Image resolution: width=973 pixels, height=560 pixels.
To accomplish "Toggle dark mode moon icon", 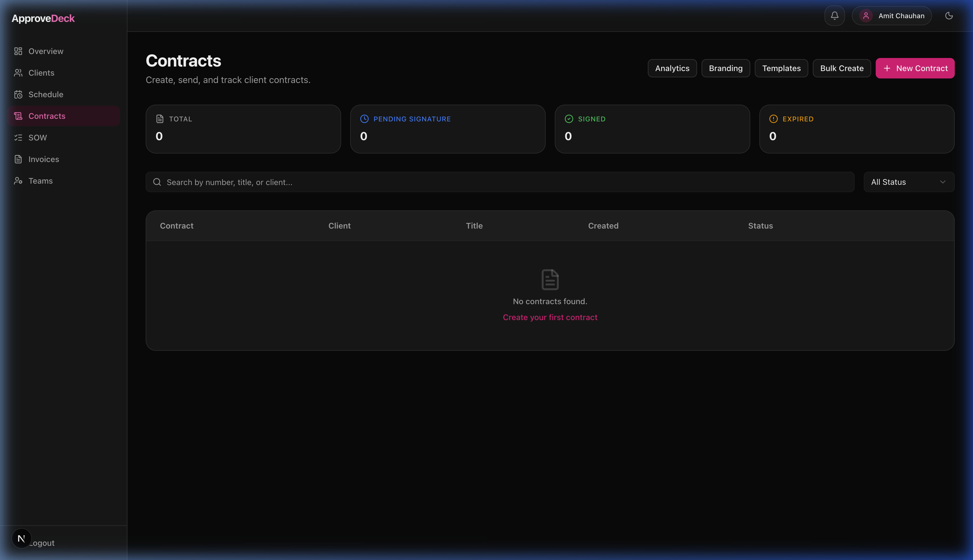I will 949,16.
